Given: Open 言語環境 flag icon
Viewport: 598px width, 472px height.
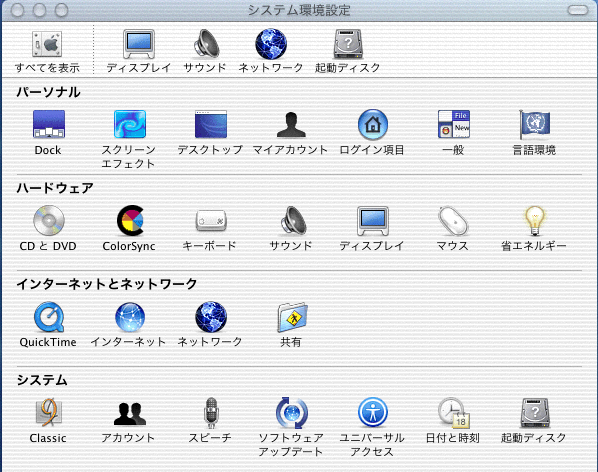Looking at the screenshot, I should pyautogui.click(x=534, y=124).
